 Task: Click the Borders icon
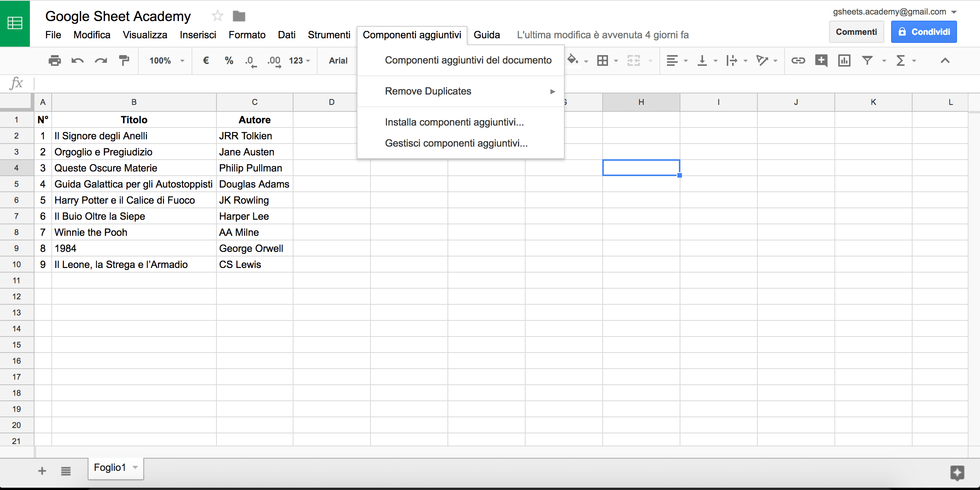(x=603, y=60)
